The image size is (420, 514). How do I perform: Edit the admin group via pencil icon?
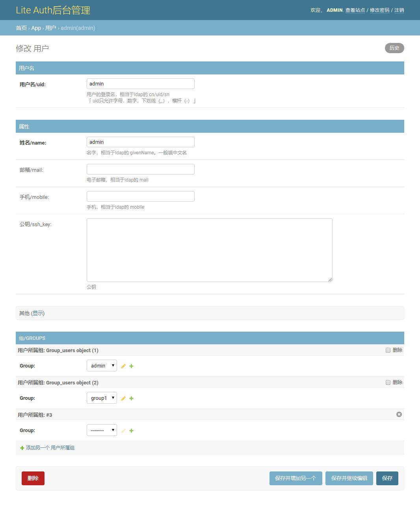tap(123, 366)
